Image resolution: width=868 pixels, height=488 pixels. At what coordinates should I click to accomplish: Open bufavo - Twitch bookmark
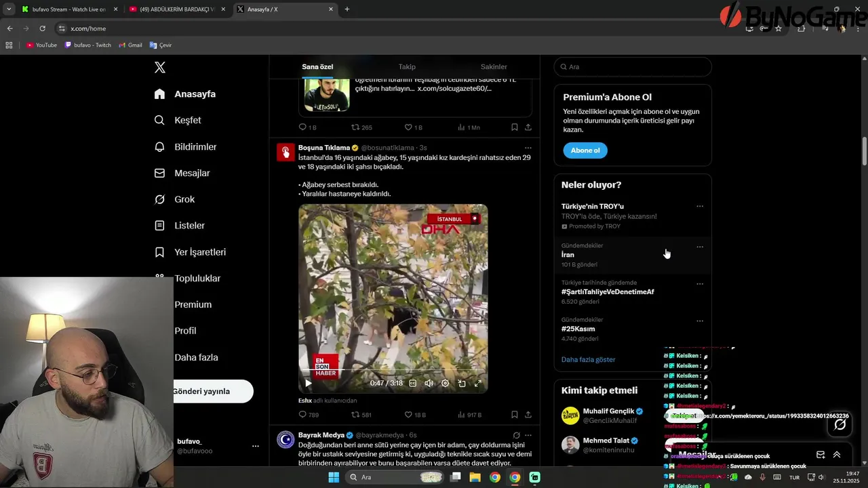(88, 45)
